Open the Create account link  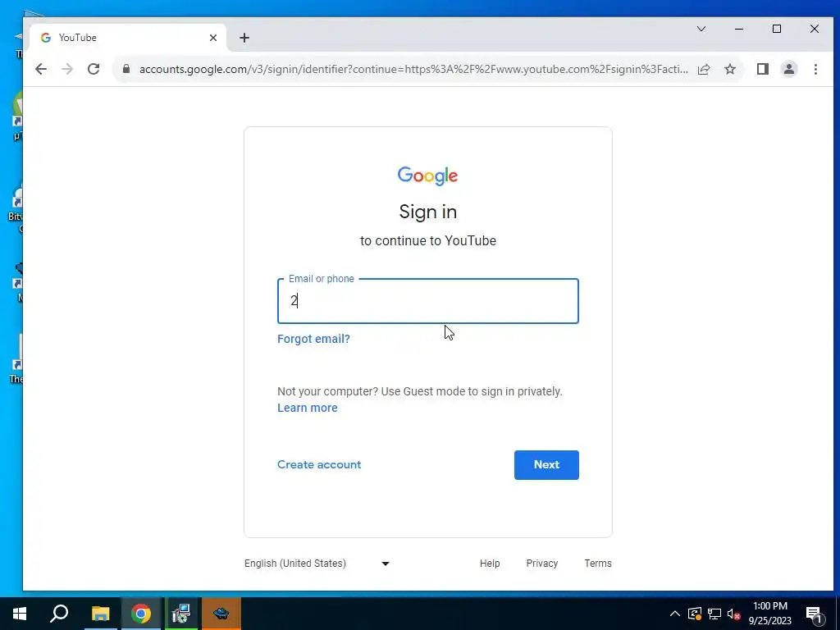319,464
